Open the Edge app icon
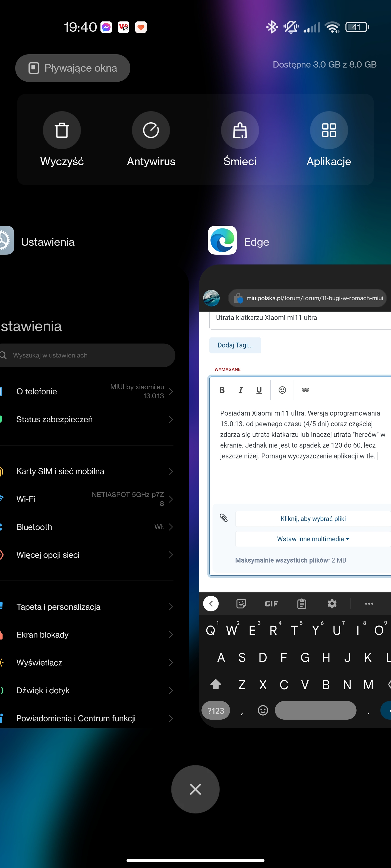This screenshot has height=868, width=391. (222, 240)
